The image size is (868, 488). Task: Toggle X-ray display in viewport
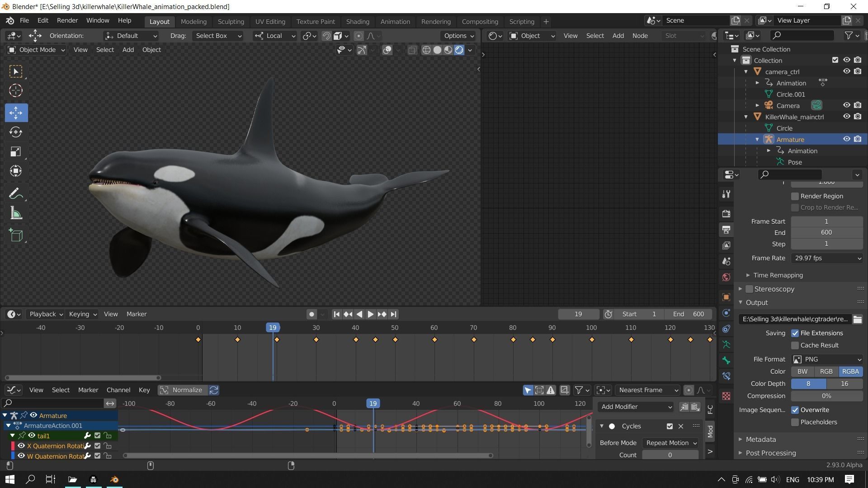[412, 50]
